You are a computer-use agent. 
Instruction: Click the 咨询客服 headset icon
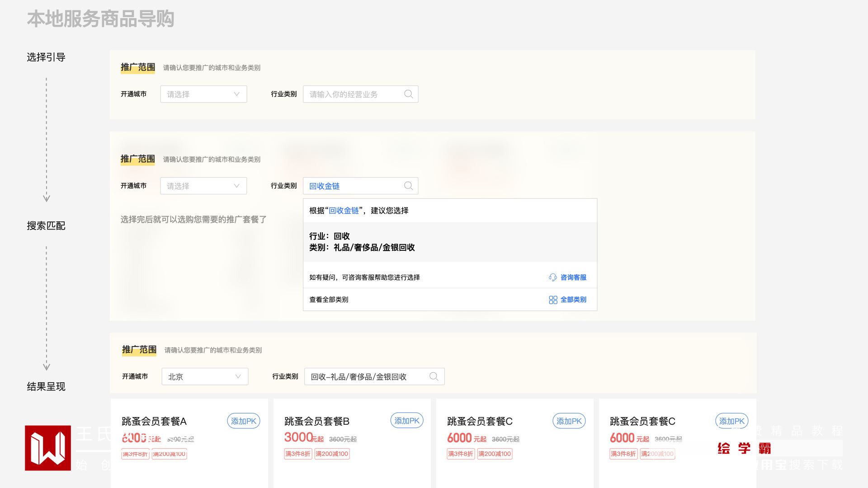(x=552, y=277)
